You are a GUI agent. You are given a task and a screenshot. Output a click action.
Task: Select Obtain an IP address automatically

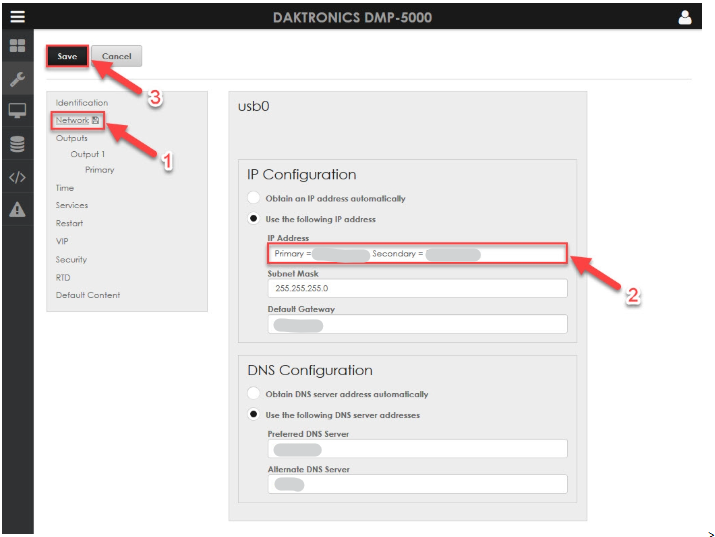257,198
